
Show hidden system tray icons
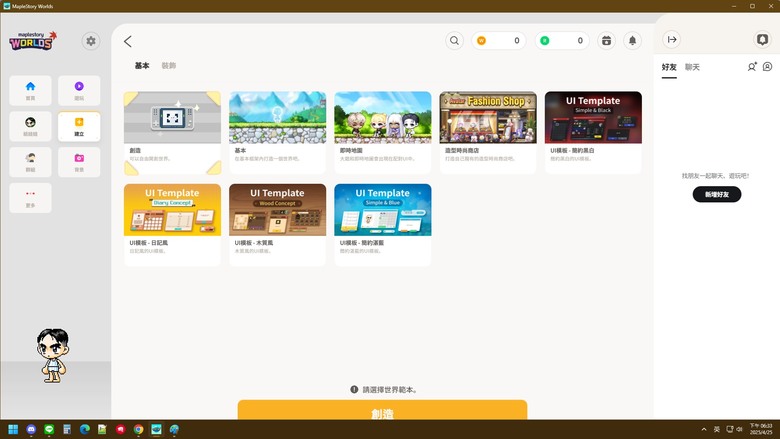[704, 430]
